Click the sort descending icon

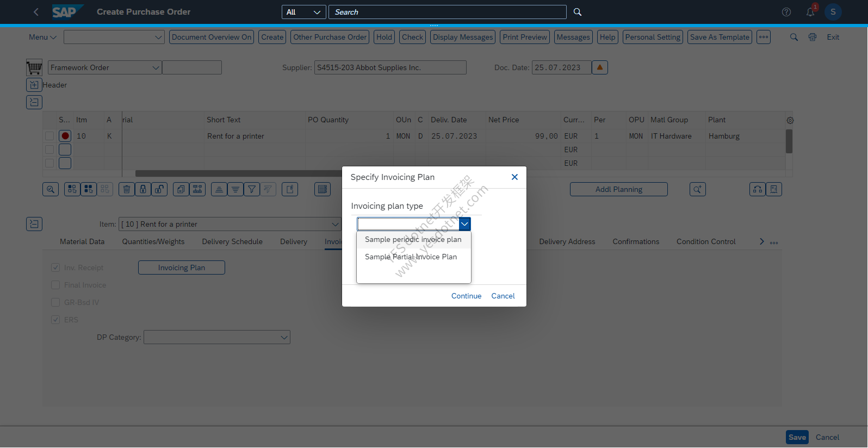(x=235, y=189)
